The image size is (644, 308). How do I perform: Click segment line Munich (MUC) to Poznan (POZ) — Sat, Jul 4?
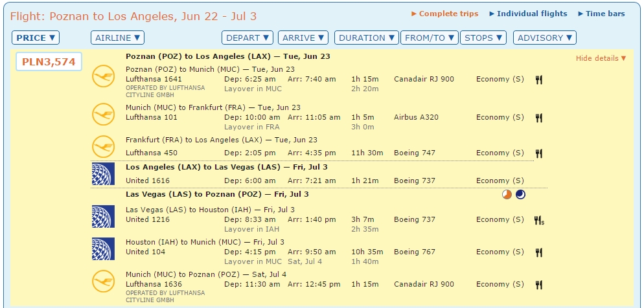(x=206, y=274)
